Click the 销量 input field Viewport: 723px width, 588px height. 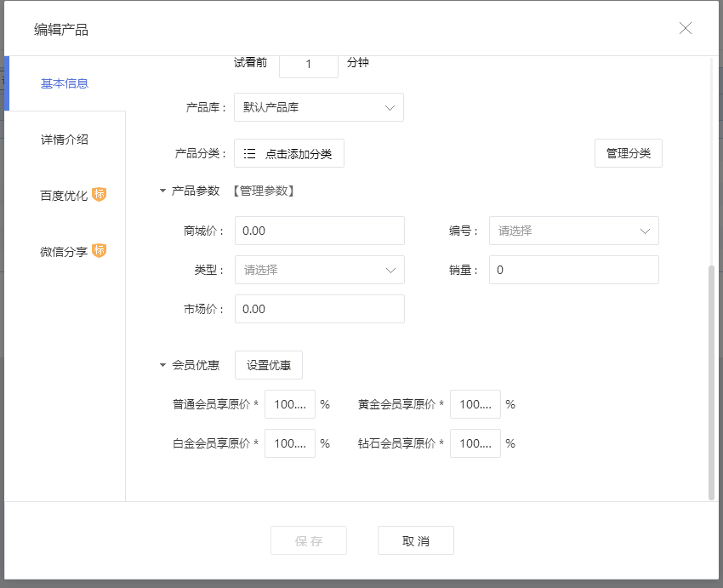(573, 270)
